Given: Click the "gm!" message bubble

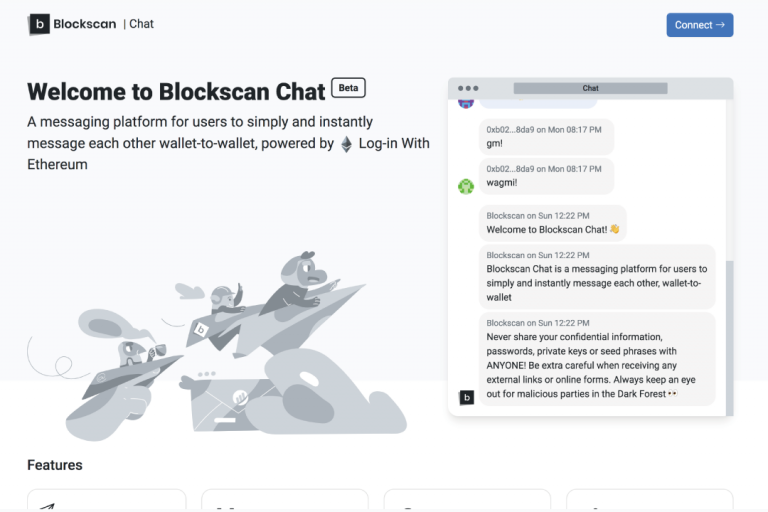Looking at the screenshot, I should coord(546,137).
